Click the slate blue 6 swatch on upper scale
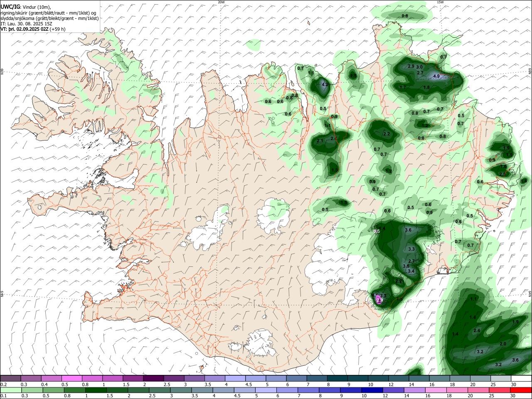This screenshot has width=532, height=399. click(297, 379)
